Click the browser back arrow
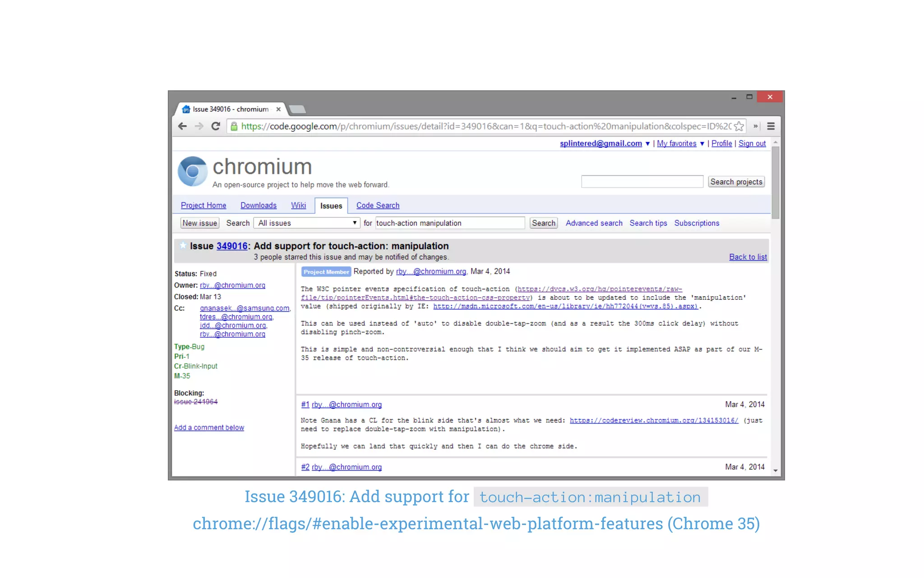Screen dimensions: 924x578 coord(182,126)
